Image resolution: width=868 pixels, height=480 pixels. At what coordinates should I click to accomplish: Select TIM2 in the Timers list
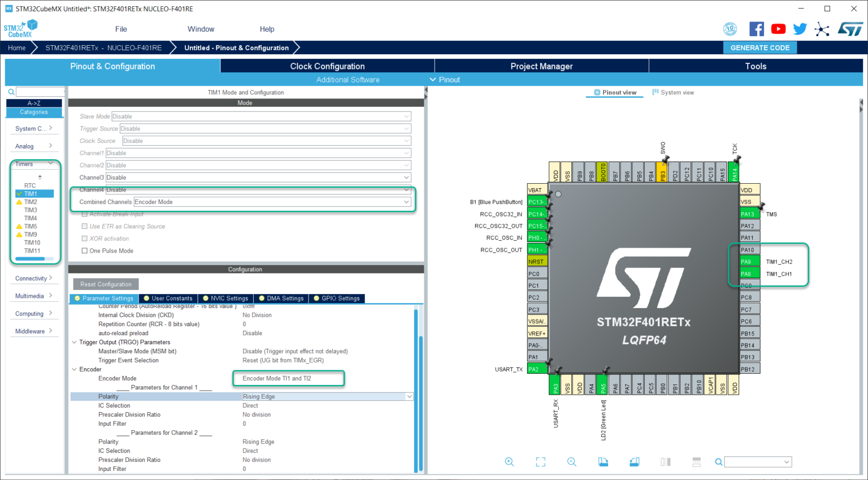tap(31, 202)
